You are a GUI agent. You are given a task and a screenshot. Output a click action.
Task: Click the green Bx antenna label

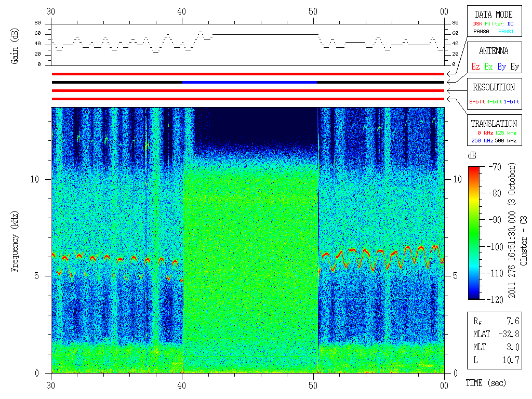pos(488,66)
